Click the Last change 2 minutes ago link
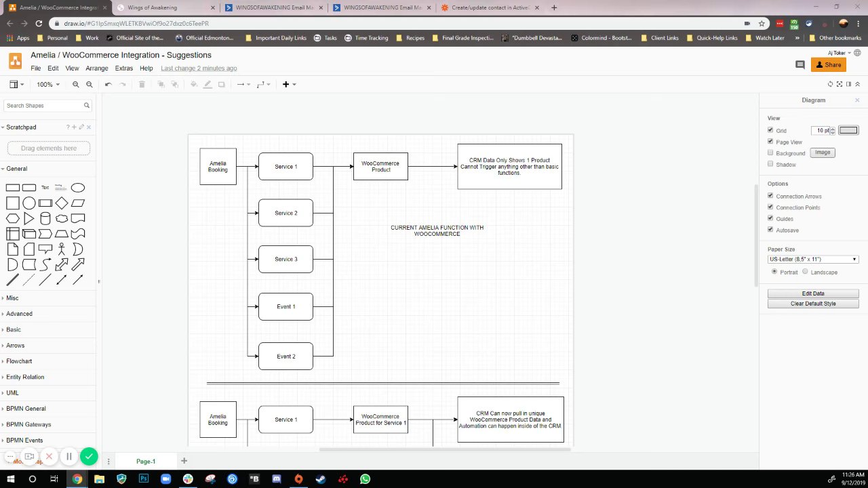 click(199, 68)
